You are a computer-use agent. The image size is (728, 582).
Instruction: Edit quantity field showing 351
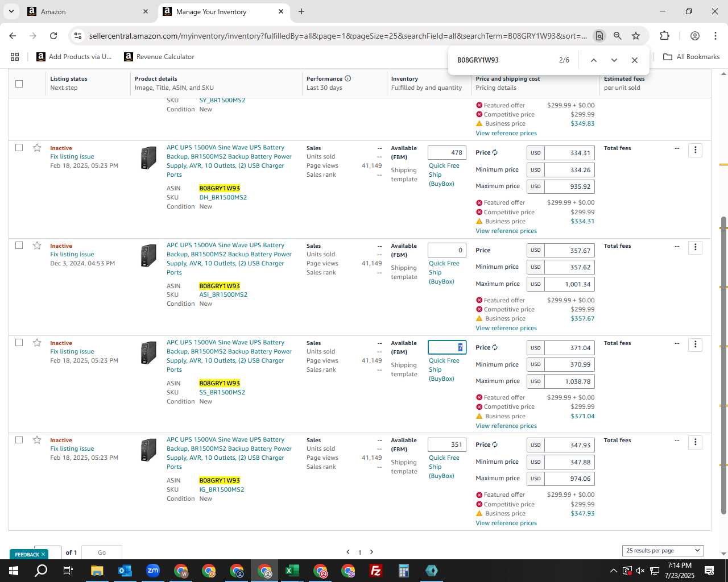click(447, 444)
